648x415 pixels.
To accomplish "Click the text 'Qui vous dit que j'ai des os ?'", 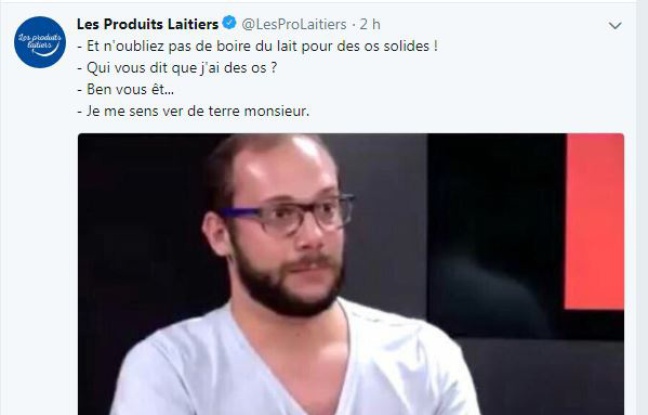I will click(177, 68).
